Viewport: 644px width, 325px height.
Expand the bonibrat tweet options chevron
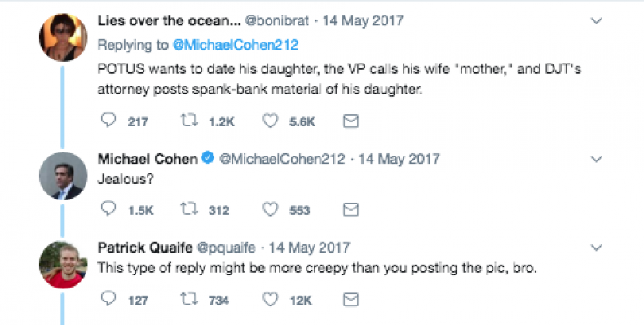point(597,20)
